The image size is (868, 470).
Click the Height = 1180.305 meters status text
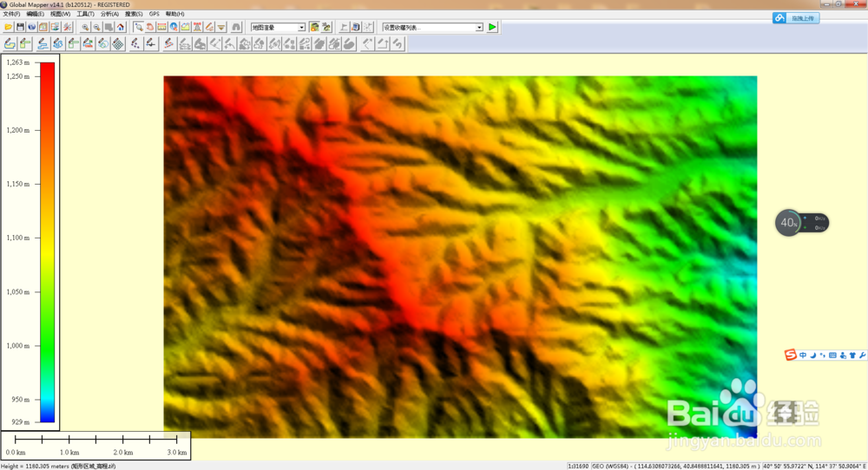[x=59, y=467]
